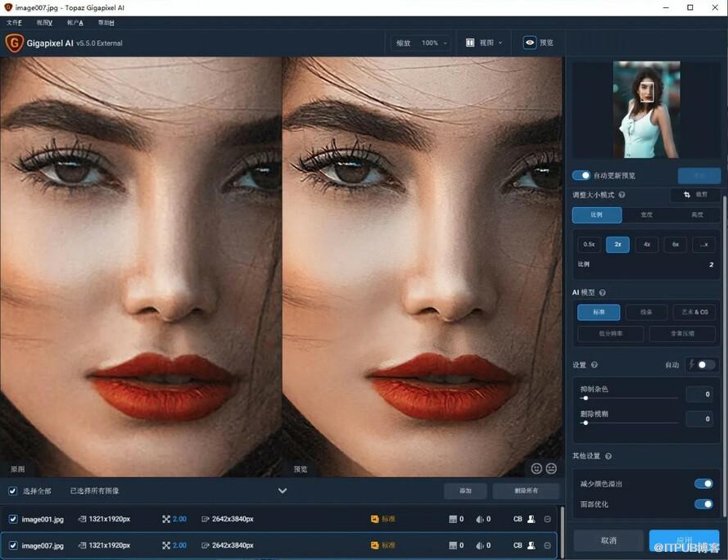Click the split view icon in the toolbar
Image resolution: width=728 pixels, height=560 pixels.
click(470, 43)
